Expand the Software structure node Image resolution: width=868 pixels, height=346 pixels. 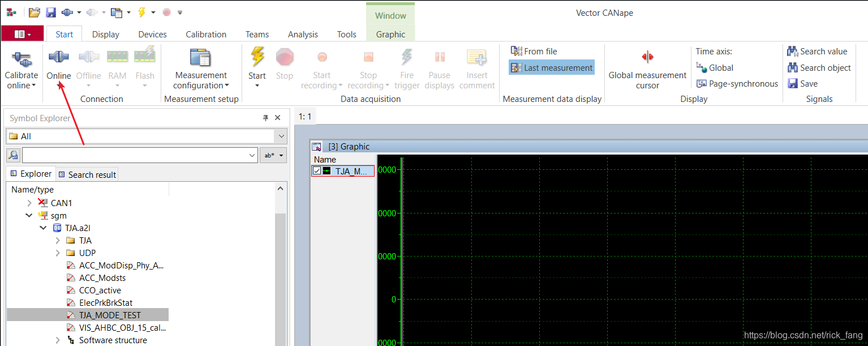tap(57, 340)
